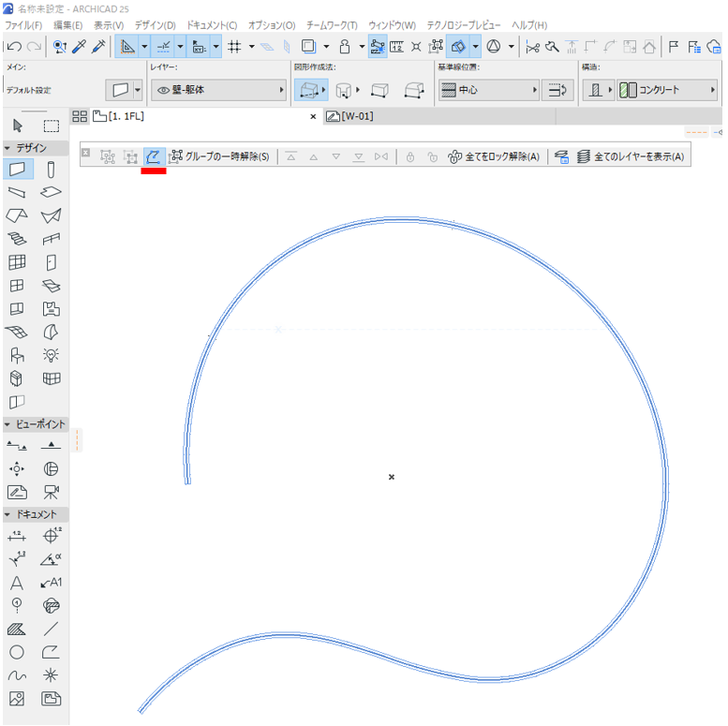Open the ファイル(F) menu
728x726 pixels.
23,25
